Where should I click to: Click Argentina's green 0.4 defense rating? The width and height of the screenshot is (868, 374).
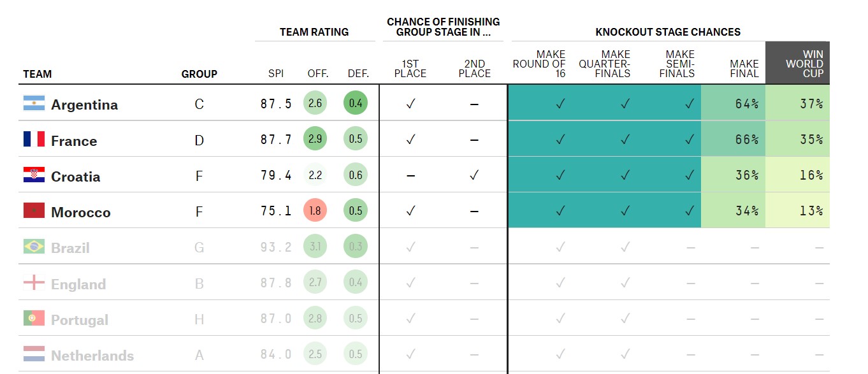[356, 103]
